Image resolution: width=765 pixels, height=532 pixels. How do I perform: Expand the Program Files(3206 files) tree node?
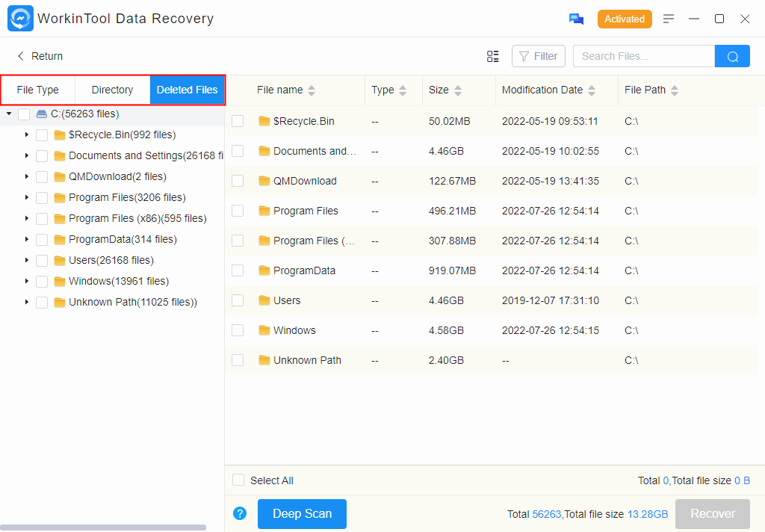pos(27,198)
